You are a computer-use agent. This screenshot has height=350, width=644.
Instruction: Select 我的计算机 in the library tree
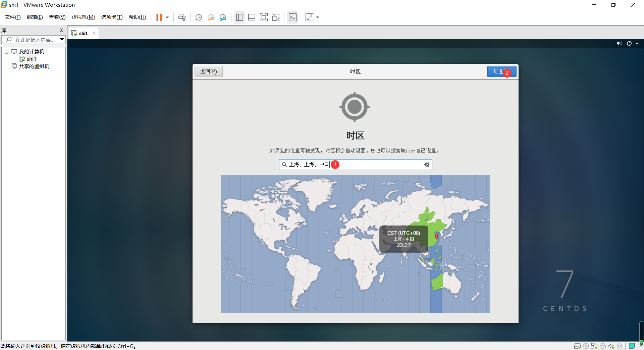coord(32,52)
